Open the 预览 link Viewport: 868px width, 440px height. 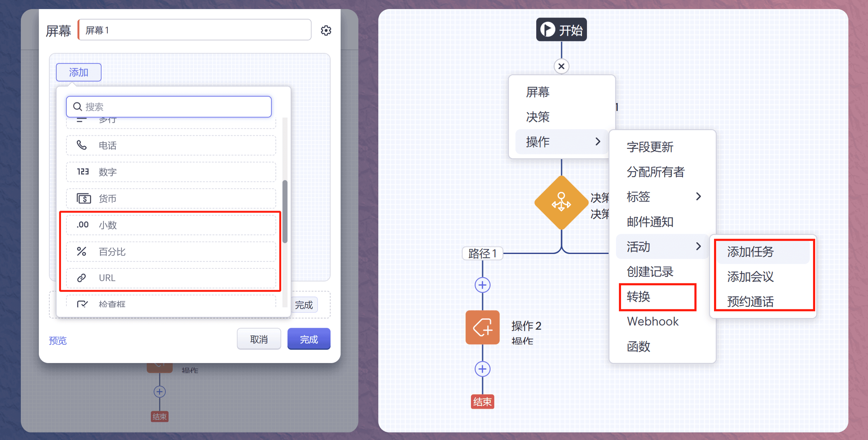coord(58,341)
